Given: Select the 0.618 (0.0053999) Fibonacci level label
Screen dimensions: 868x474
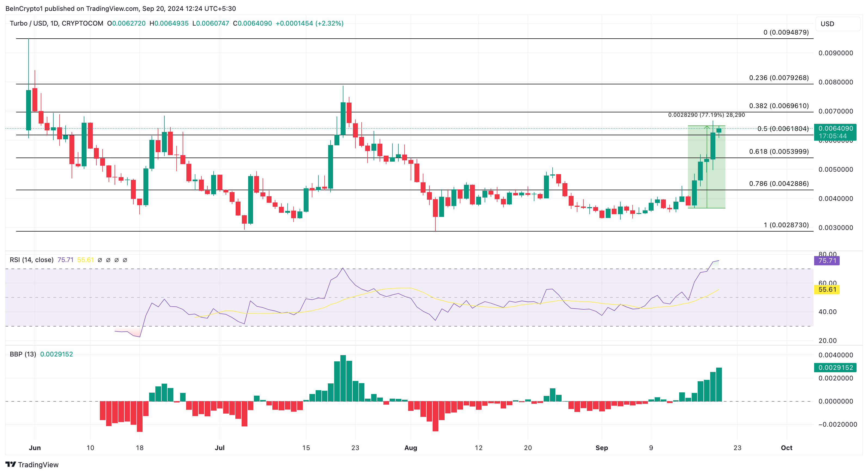Looking at the screenshot, I should point(778,151).
